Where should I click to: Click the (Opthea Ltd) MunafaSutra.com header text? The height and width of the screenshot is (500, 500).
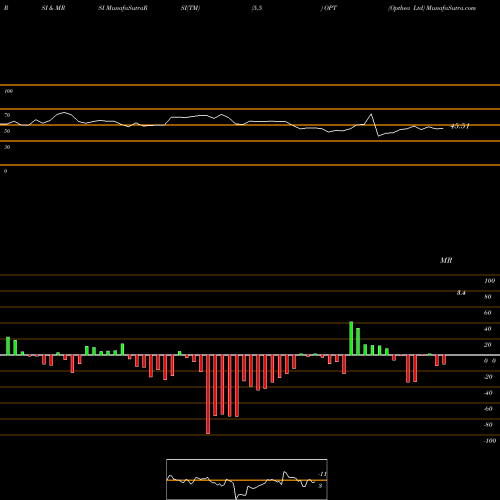tap(432, 8)
